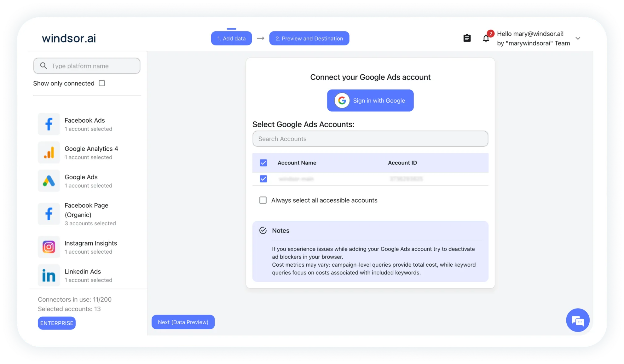This screenshot has height=364, width=624.
Task: Toggle the select-all accounts header checkbox
Action: click(263, 163)
